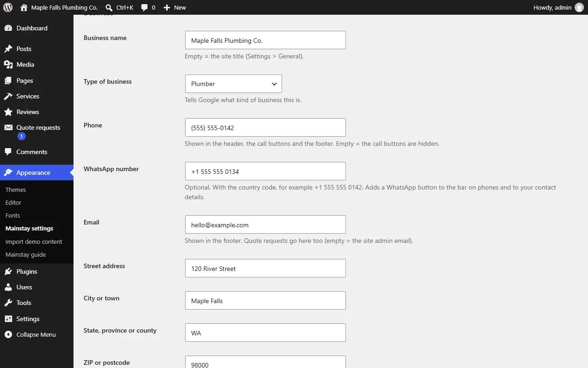Click the Maple Falls Plumbing Co. site link
Image resolution: width=588 pixels, height=368 pixels.
64,8
